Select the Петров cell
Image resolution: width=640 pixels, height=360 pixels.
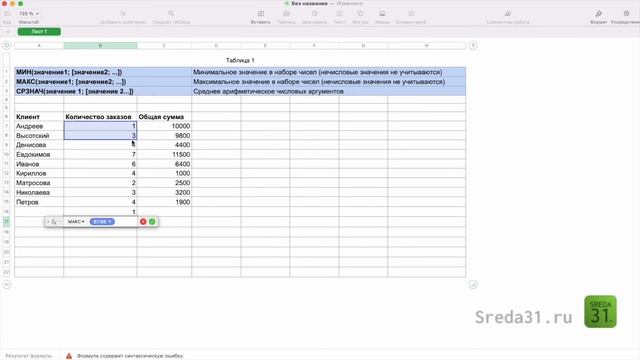click(39, 202)
